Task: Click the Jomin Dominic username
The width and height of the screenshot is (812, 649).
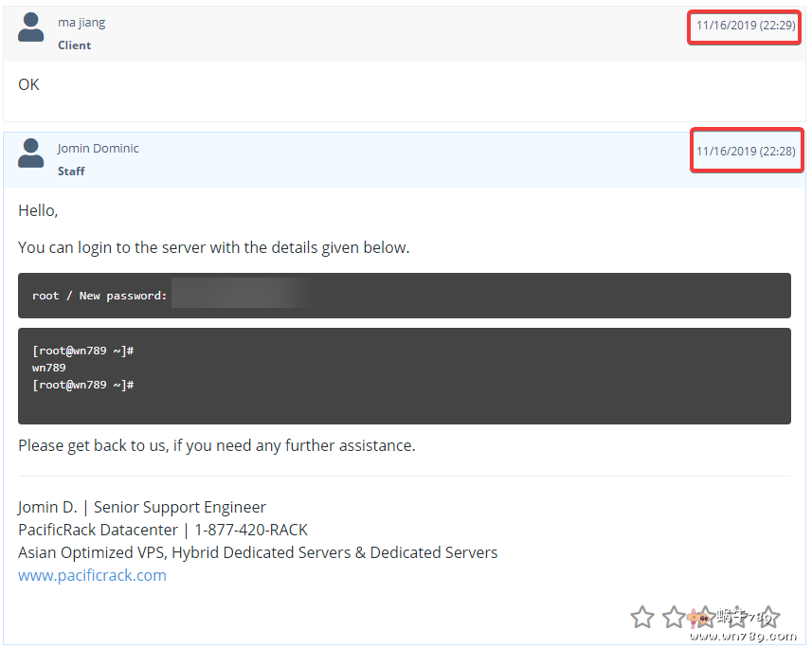Action: (98, 149)
